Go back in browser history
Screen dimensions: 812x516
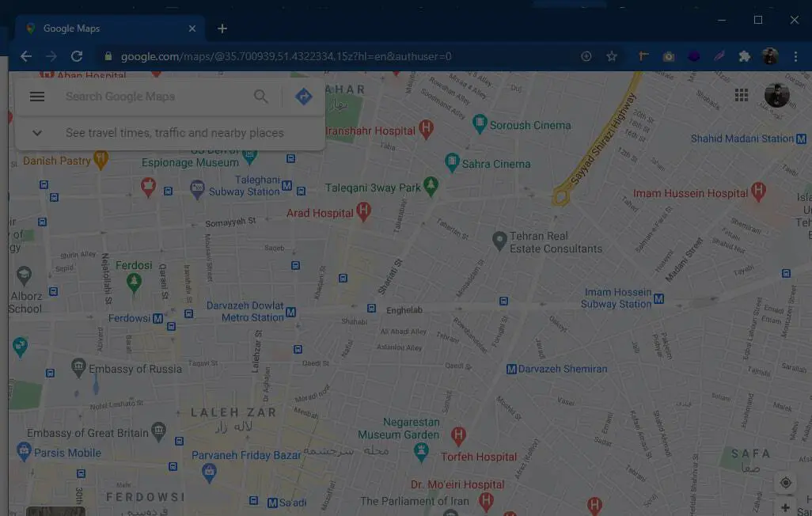25,56
